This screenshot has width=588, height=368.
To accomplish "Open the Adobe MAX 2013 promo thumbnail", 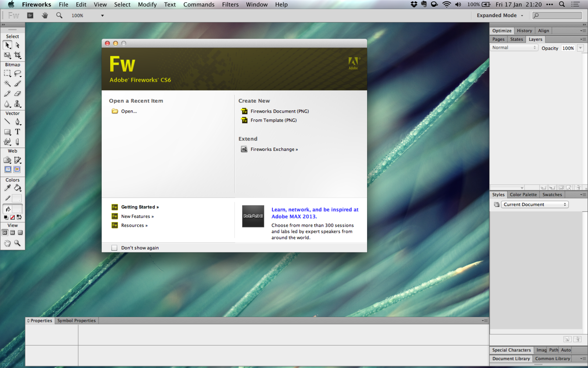I will click(x=253, y=216).
